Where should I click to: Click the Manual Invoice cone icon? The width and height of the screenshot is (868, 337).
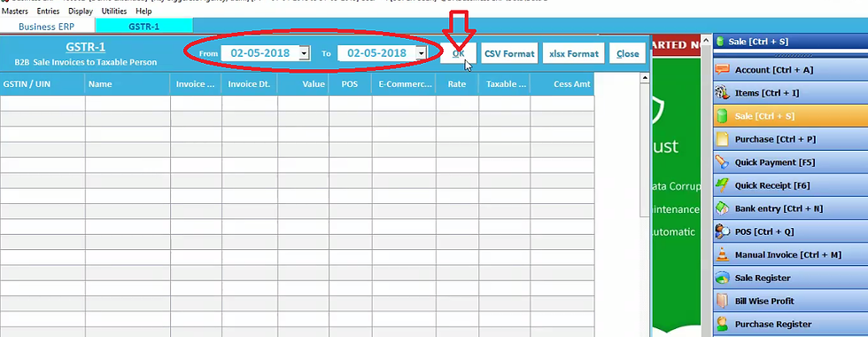[722, 255]
